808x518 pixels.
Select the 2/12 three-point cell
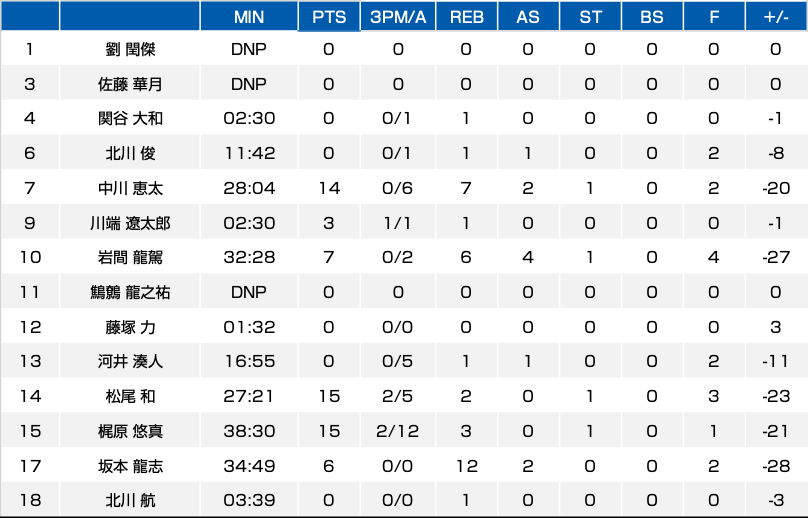(x=398, y=431)
